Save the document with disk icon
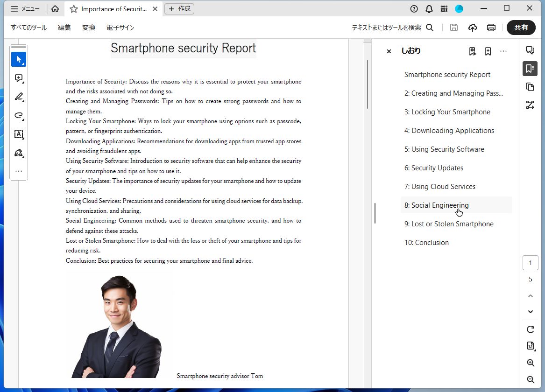 click(453, 28)
